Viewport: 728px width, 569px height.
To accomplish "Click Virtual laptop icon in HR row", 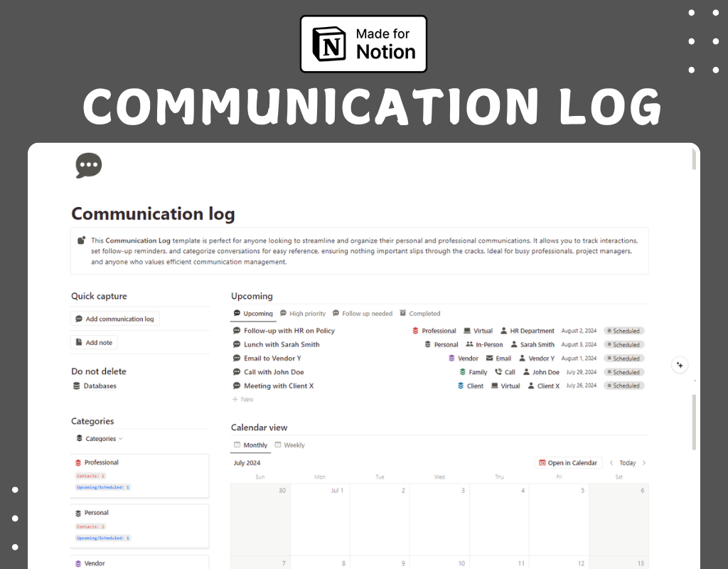I will (467, 331).
